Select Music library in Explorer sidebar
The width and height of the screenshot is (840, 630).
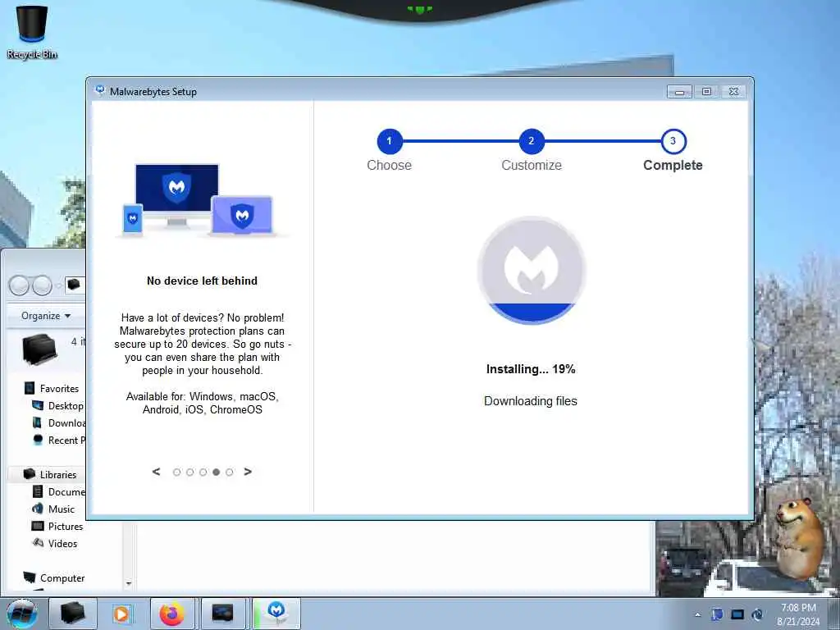tap(53, 509)
